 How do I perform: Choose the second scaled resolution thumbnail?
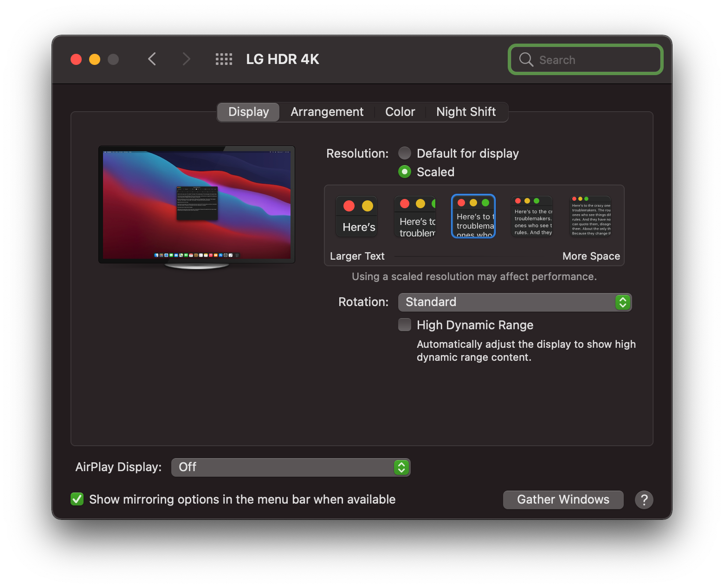(x=415, y=216)
